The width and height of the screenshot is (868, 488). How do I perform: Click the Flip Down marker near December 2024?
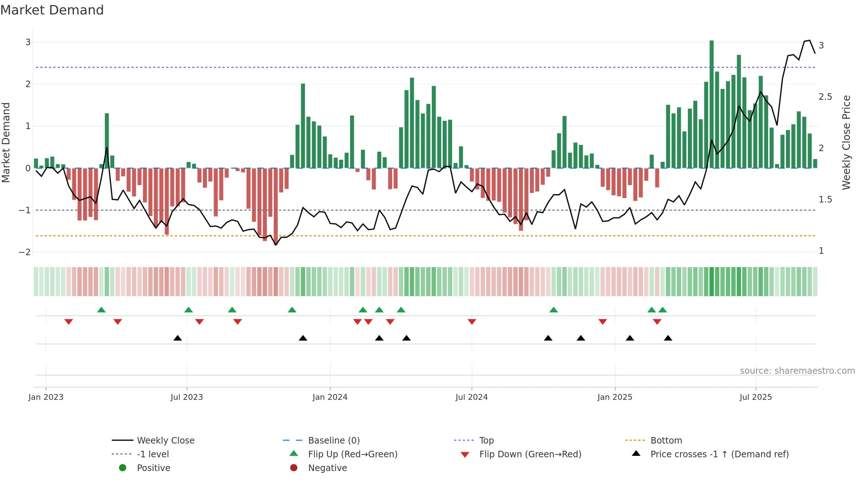603,322
